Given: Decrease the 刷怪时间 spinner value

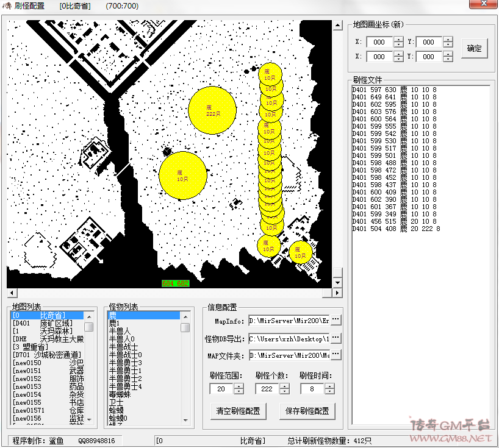Looking at the screenshot, I should [x=329, y=391].
